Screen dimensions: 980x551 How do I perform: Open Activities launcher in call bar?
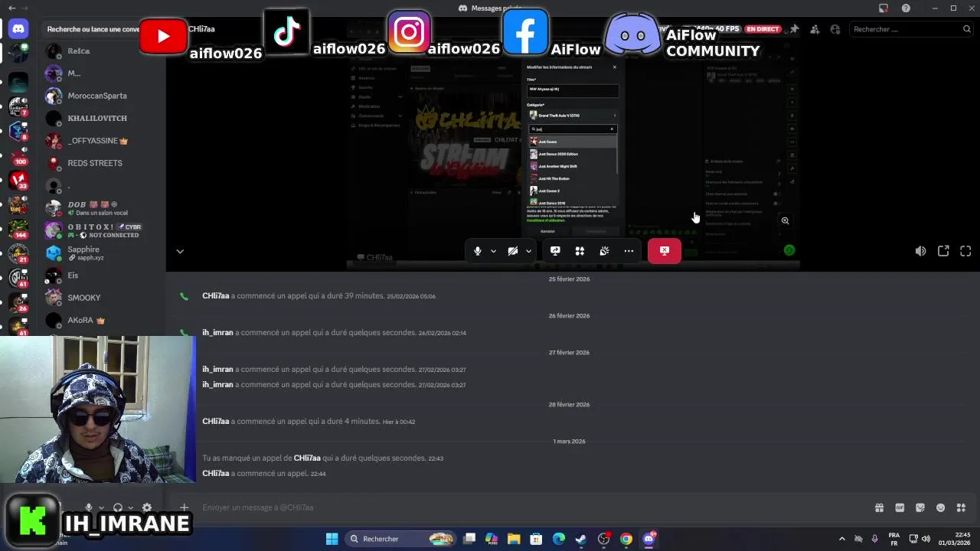(580, 251)
